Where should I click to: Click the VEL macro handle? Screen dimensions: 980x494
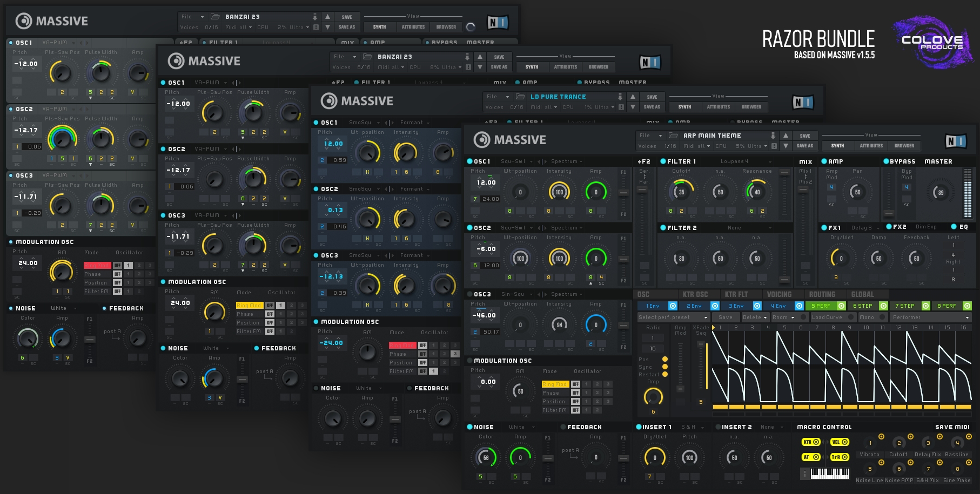[840, 442]
